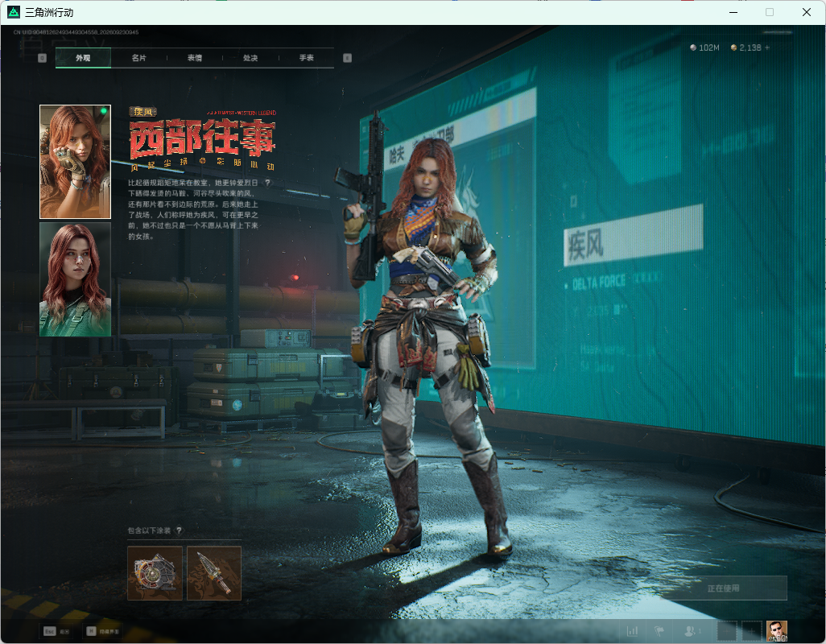Select the 处决 tab

click(x=250, y=58)
